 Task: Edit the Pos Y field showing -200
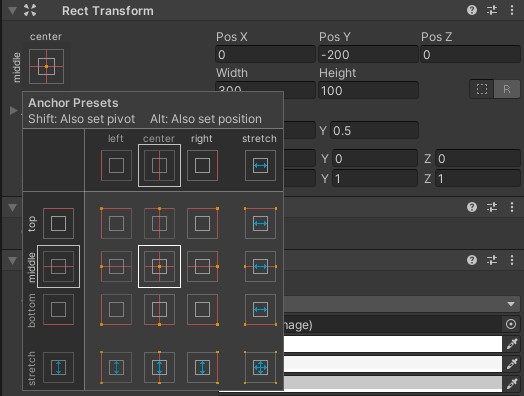368,54
